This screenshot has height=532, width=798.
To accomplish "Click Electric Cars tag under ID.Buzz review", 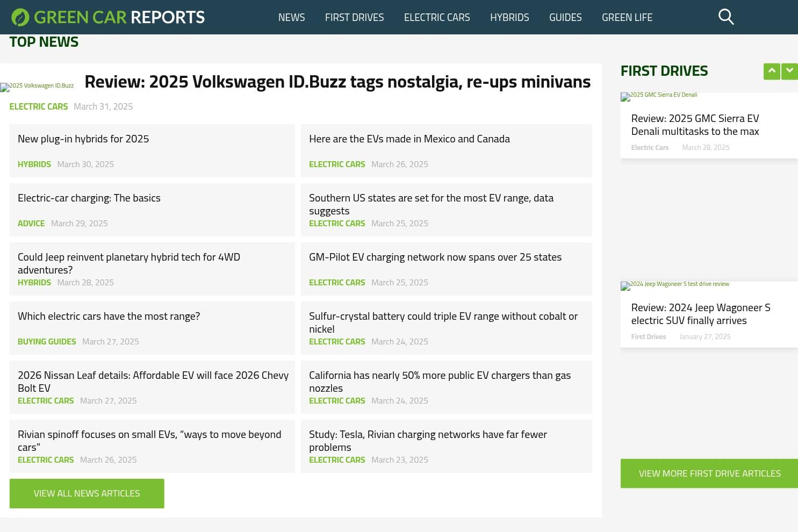I will [x=39, y=106].
